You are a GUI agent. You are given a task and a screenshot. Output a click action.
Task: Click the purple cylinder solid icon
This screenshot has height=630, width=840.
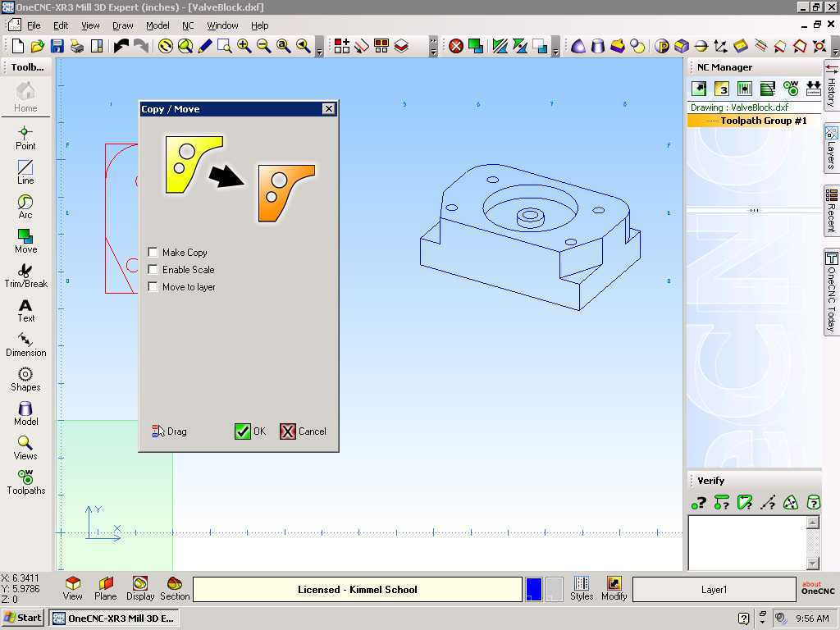(598, 46)
